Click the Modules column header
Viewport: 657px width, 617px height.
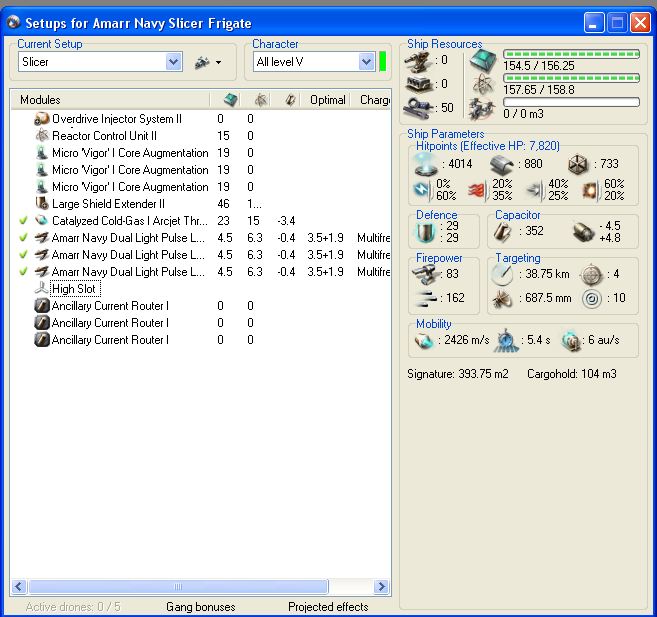click(40, 100)
